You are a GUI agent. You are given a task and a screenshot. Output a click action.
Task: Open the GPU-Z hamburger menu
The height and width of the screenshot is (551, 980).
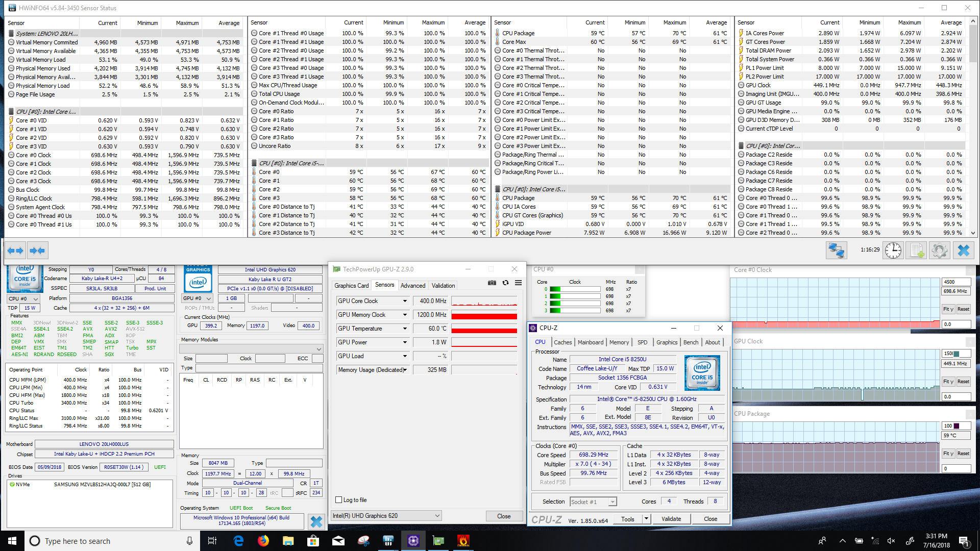click(518, 283)
